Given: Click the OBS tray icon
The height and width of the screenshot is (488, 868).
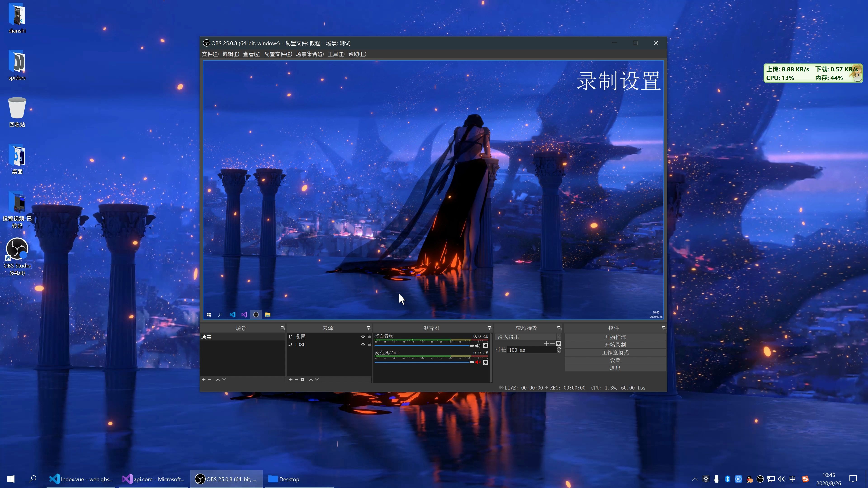Looking at the screenshot, I should click(760, 479).
